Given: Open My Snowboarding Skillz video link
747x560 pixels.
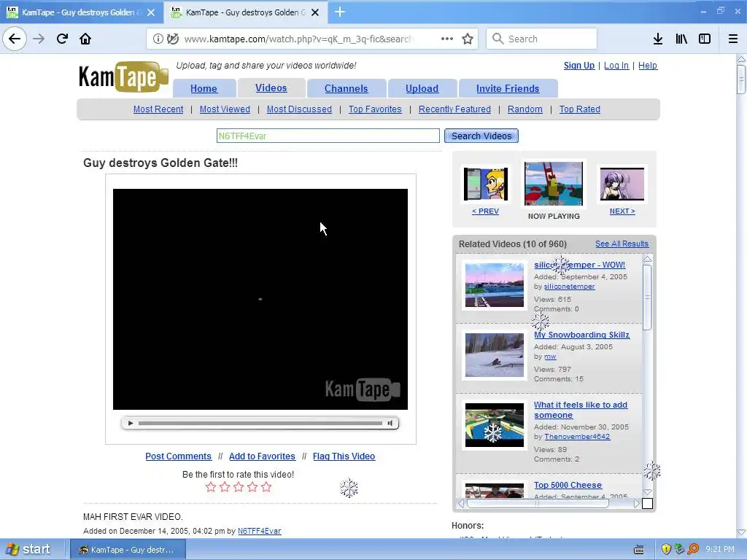Looking at the screenshot, I should point(581,335).
